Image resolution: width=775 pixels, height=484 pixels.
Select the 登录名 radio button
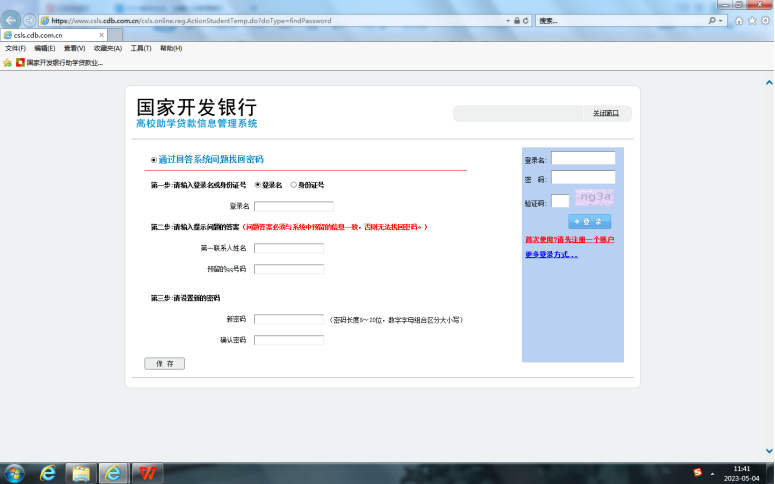click(258, 185)
